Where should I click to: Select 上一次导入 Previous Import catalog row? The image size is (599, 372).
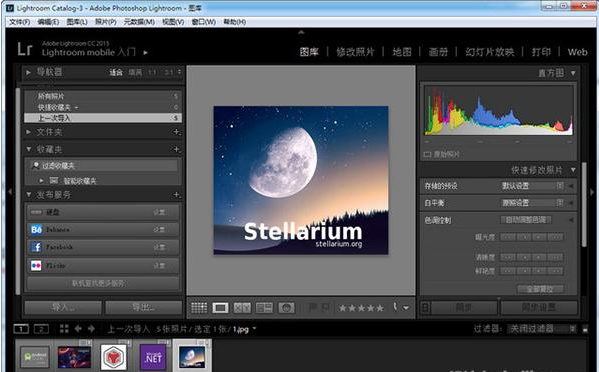click(103, 118)
